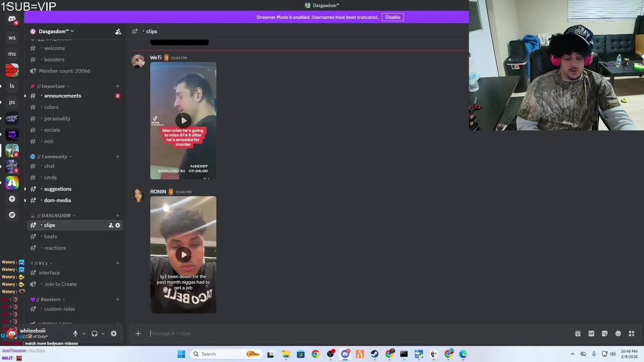The height and width of the screenshot is (362, 644).
Task: Open Discord direct messages home icon
Action: [12, 19]
